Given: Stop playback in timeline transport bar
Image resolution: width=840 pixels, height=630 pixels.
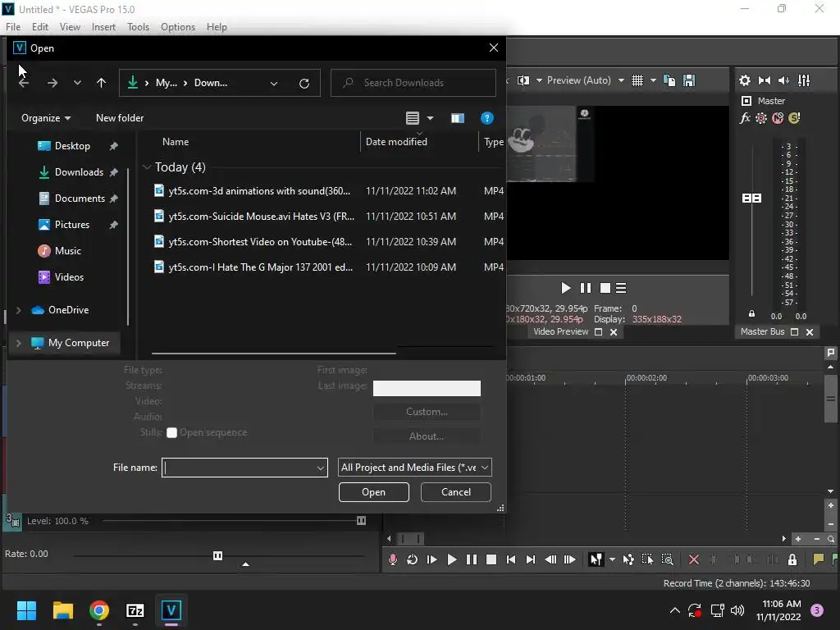Looking at the screenshot, I should (491, 559).
